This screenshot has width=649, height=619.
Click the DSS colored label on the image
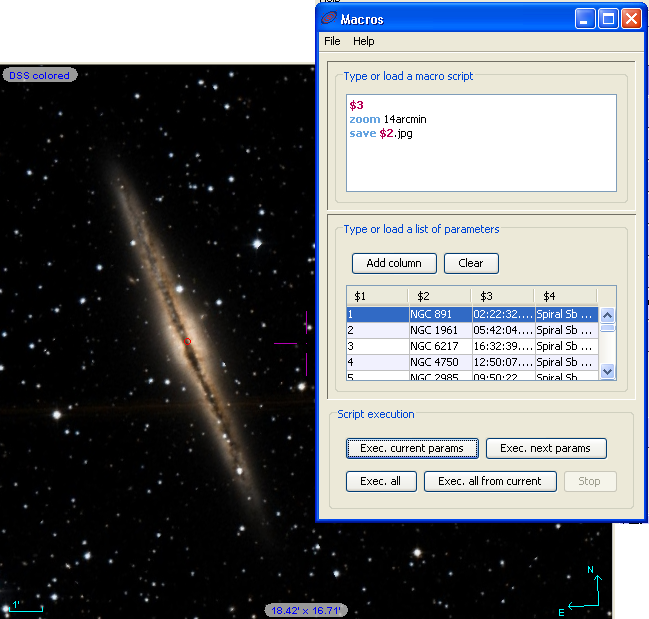click(x=39, y=75)
